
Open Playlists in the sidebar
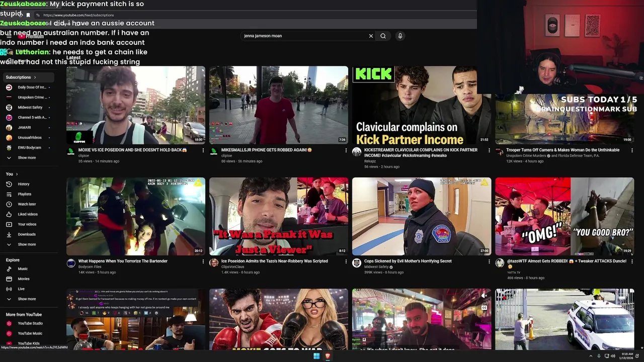(24, 194)
